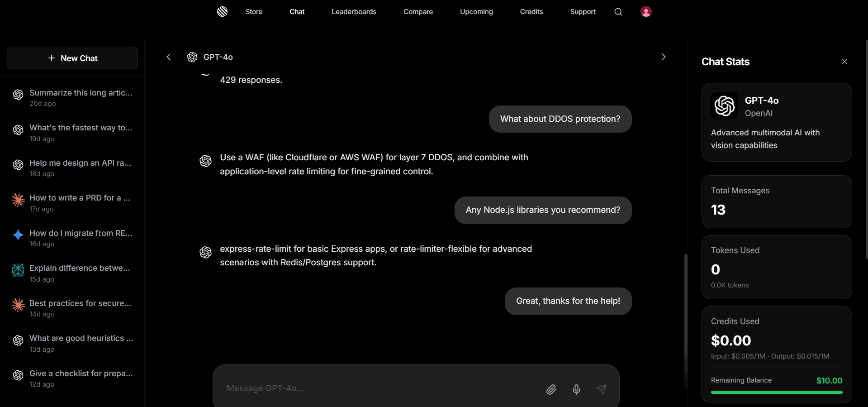Open 'How to write a PRD for a ...' chat title
The height and width of the screenshot is (407, 868).
80,198
